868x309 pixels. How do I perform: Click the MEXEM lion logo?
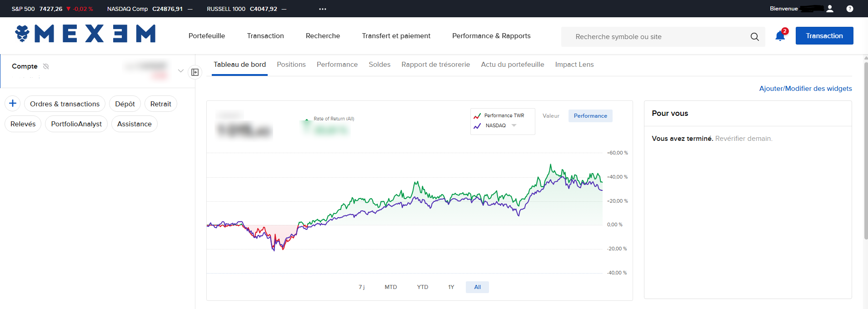point(22,34)
